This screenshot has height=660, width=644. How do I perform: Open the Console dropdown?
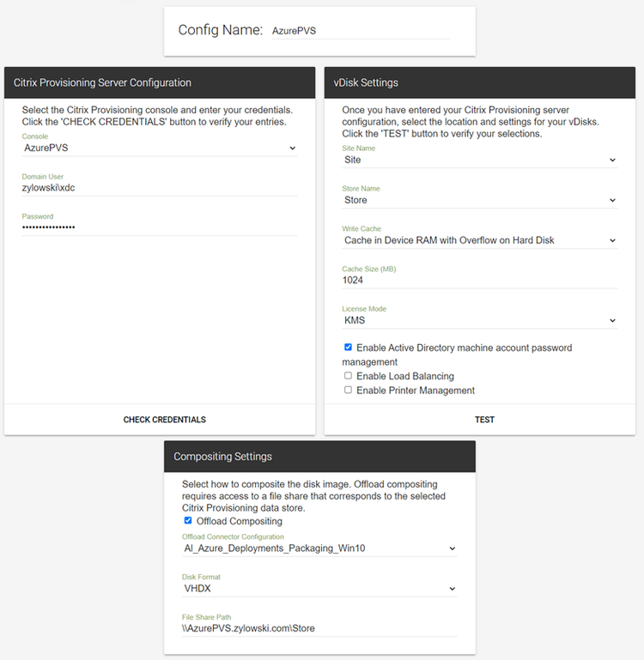pos(160,148)
